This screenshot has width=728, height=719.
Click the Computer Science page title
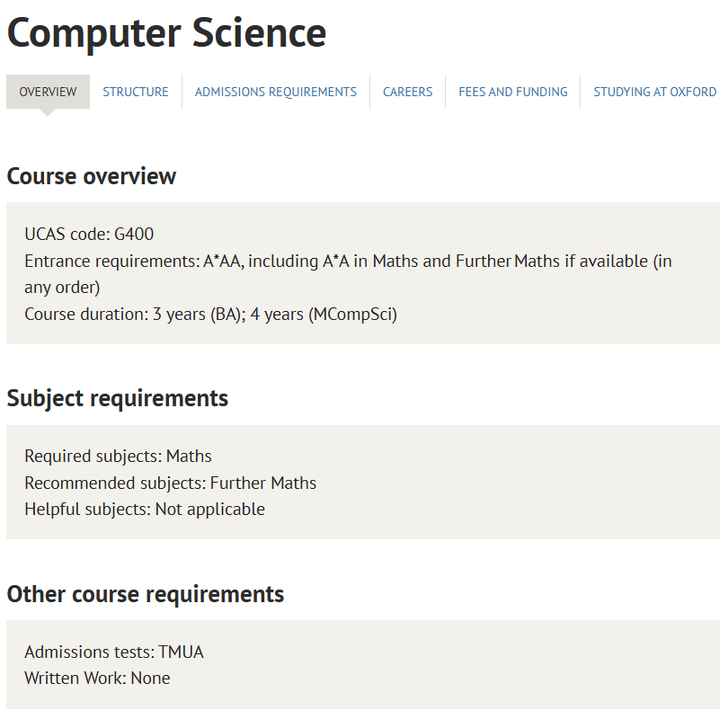[x=167, y=33]
